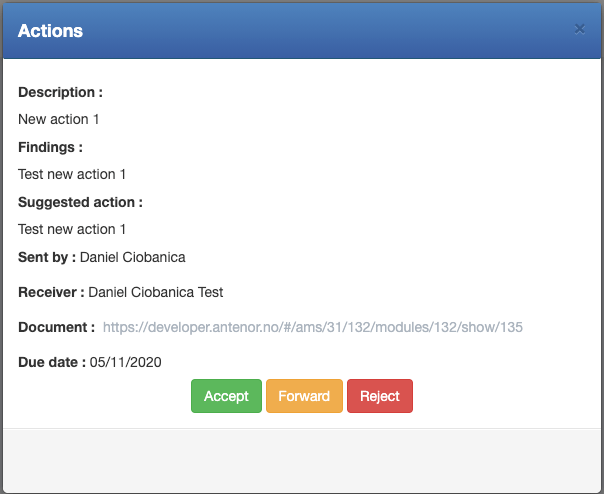
Task: Click the due date value 05/11/2020
Action: (126, 362)
